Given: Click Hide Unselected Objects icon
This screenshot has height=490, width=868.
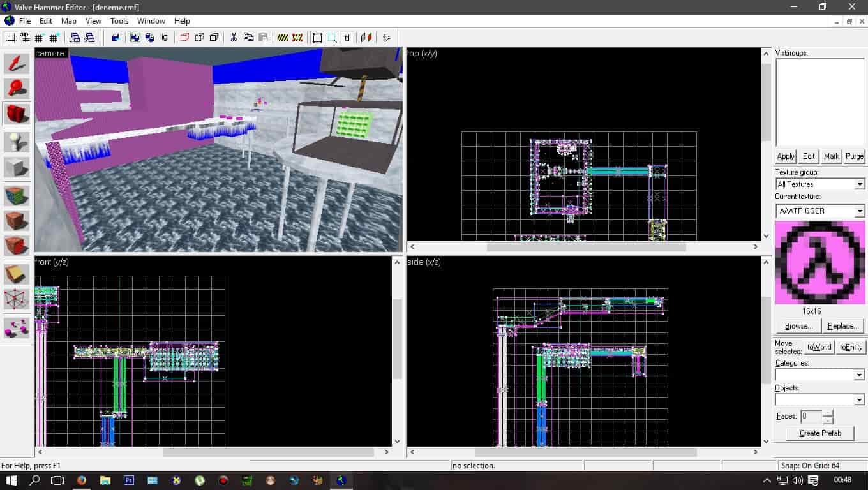Looking at the screenshot, I should [199, 38].
